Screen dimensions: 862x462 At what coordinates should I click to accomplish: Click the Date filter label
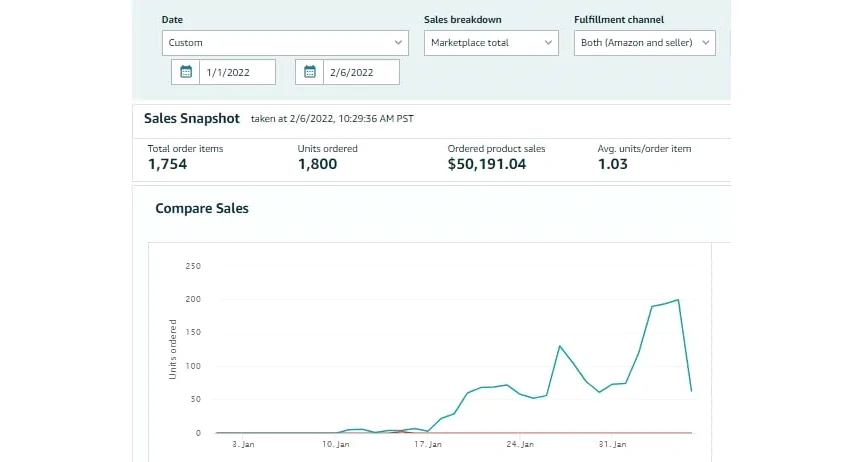point(172,20)
